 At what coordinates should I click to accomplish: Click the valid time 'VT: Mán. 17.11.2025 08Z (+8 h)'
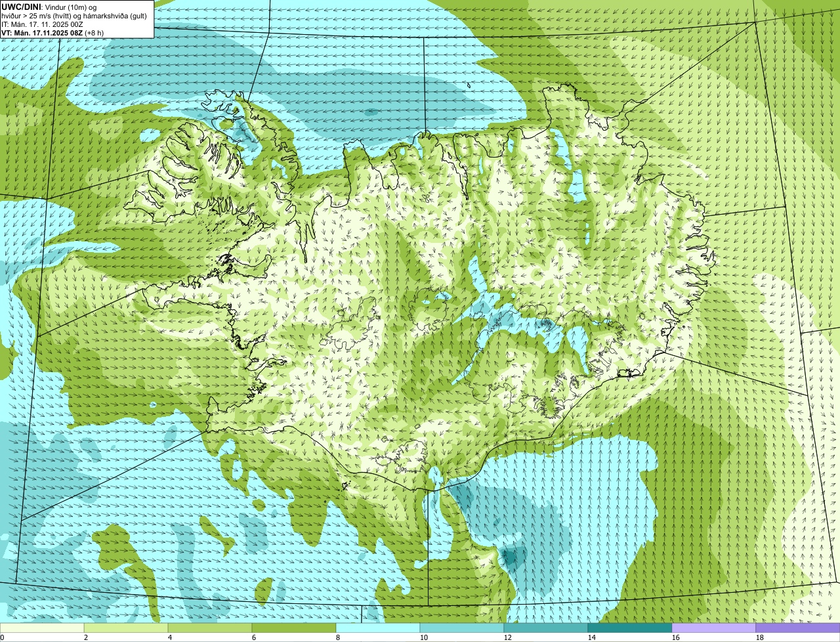(x=52, y=33)
